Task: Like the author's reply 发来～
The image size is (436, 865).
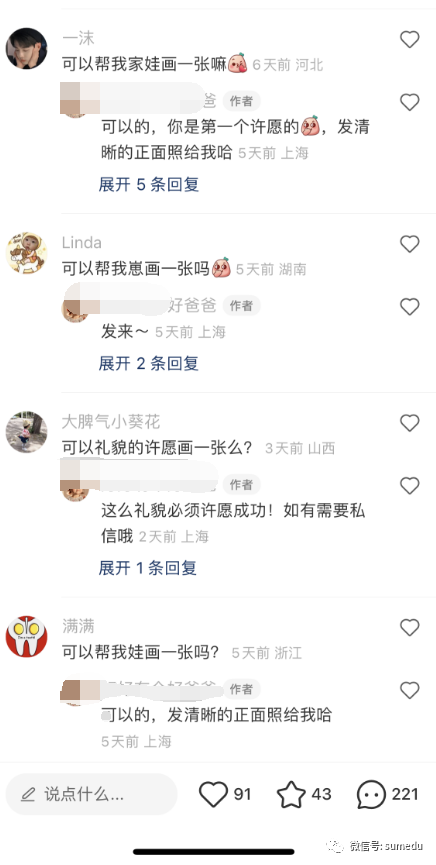Action: 410,307
